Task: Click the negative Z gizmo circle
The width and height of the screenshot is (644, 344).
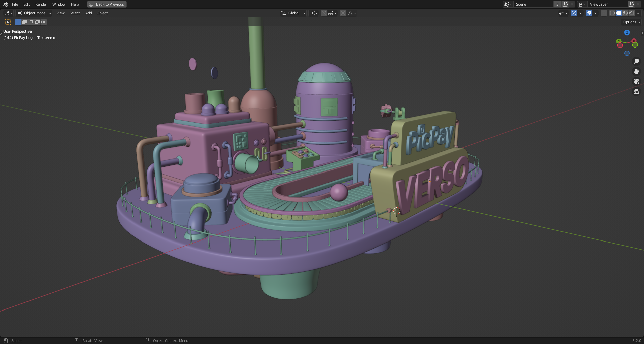Action: click(627, 53)
